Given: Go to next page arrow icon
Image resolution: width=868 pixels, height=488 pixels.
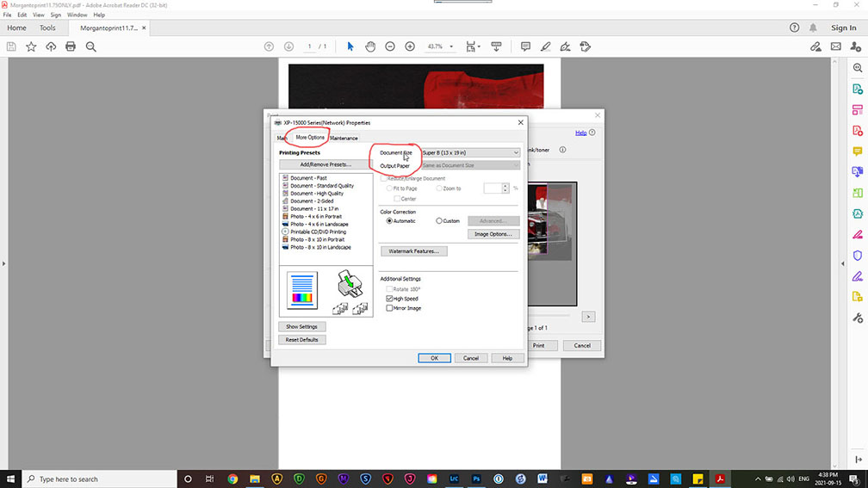Looking at the screenshot, I should click(x=289, y=46).
